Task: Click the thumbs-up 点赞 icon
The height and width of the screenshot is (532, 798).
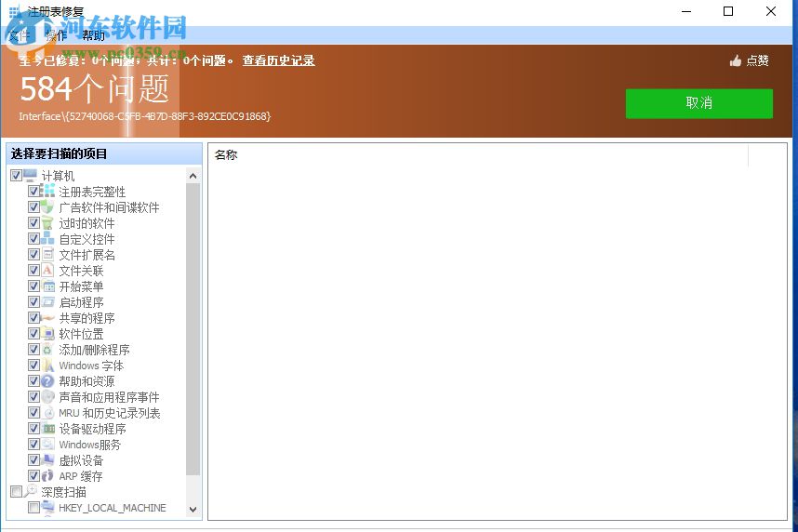Action: tap(736, 61)
